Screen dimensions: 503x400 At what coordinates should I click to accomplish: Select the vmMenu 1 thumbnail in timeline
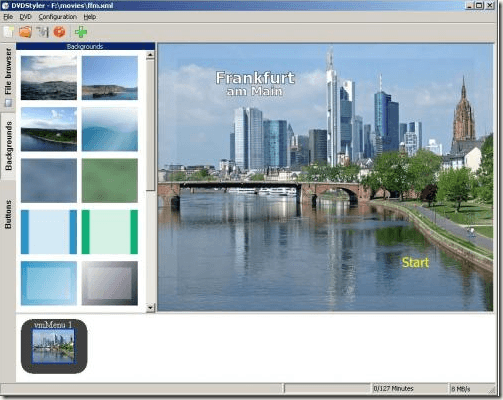[54, 346]
